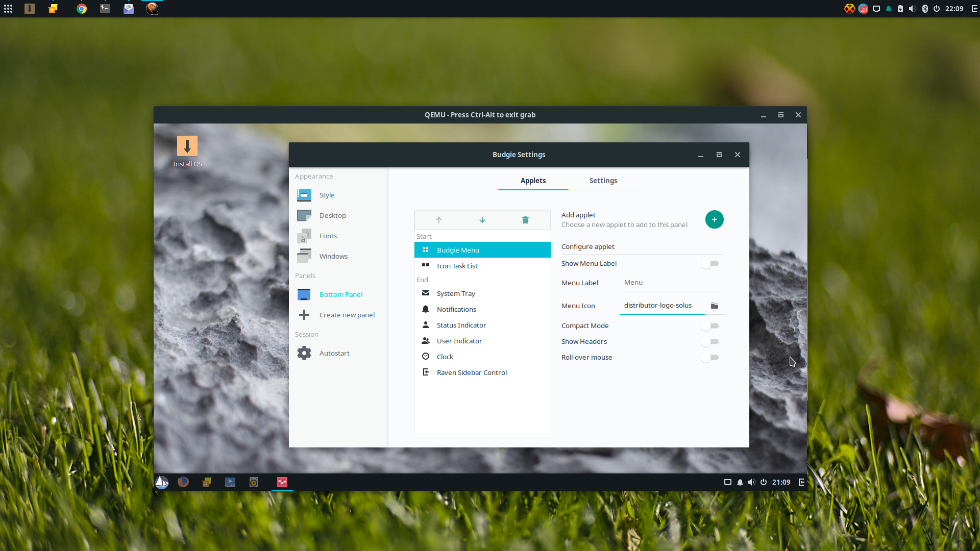Click the move applet up arrow
The height and width of the screenshot is (551, 980).
[439, 220]
